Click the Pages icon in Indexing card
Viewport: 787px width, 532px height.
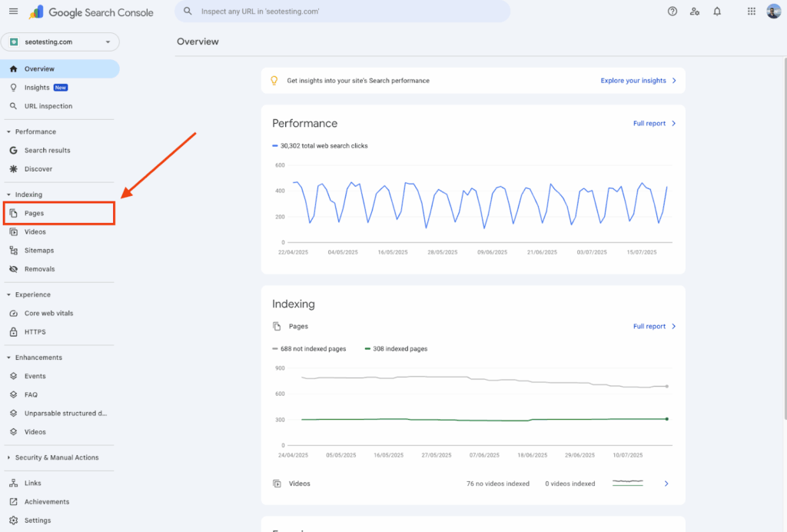pyautogui.click(x=277, y=326)
